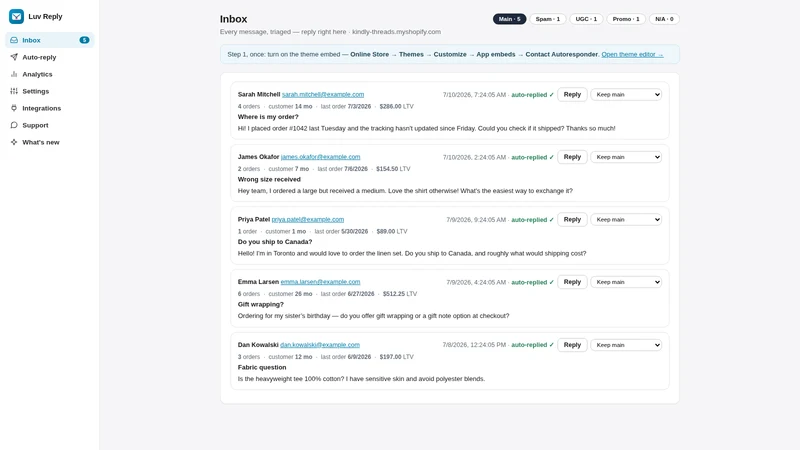The width and height of the screenshot is (800, 450).
Task: Select the N/A · 0 filter tab
Action: click(x=664, y=19)
